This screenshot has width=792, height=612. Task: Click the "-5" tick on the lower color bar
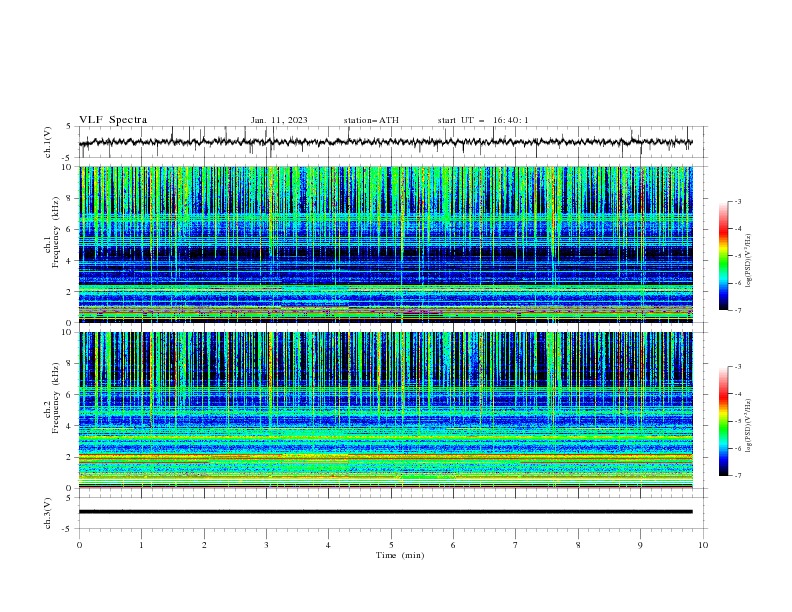(737, 421)
